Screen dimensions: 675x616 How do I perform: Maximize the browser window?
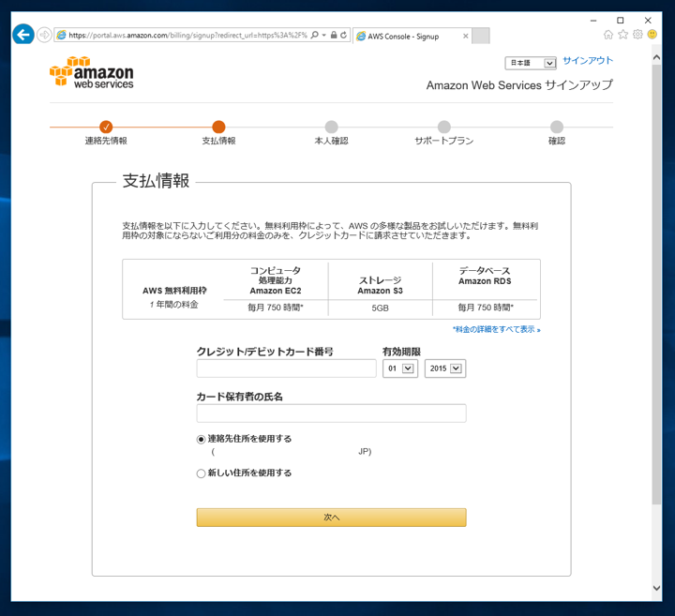pyautogui.click(x=621, y=21)
